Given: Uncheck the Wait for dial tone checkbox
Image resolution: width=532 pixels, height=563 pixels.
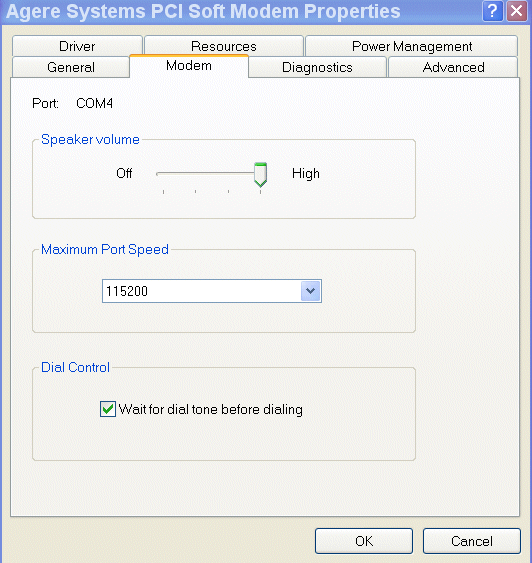Looking at the screenshot, I should (x=108, y=409).
